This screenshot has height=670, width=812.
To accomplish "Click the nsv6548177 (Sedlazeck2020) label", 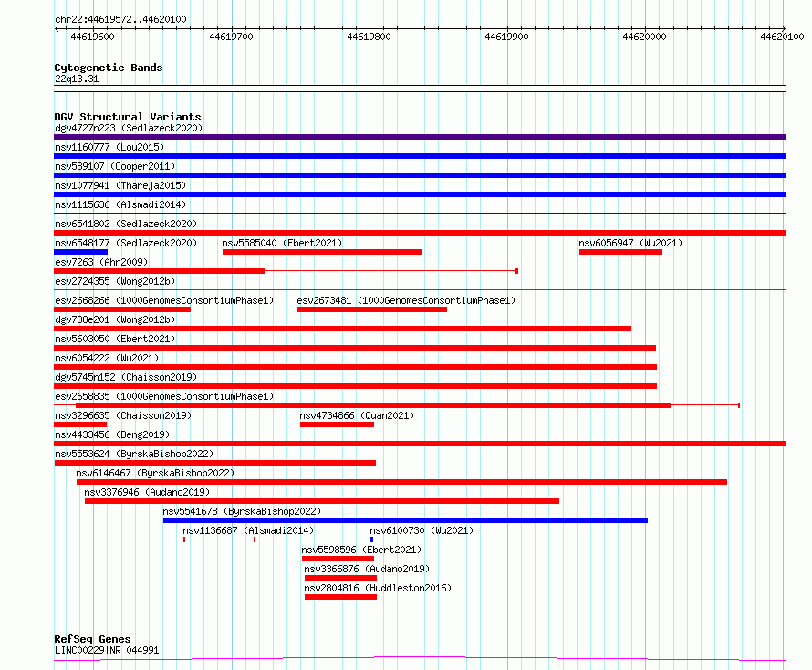I will [126, 243].
